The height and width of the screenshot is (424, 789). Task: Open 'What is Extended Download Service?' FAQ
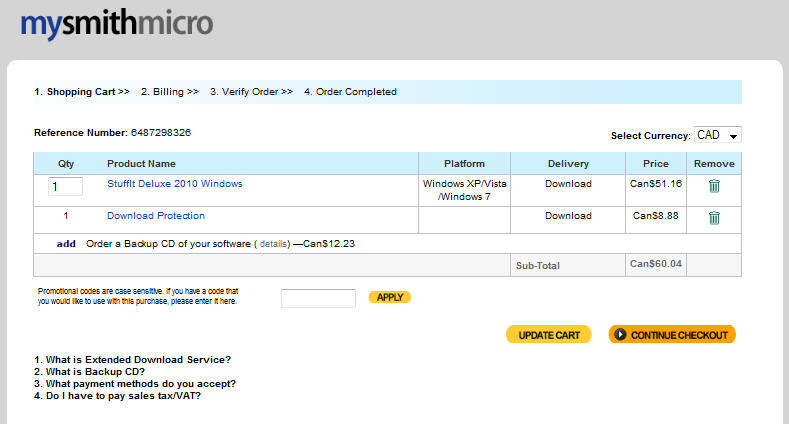coord(132,360)
